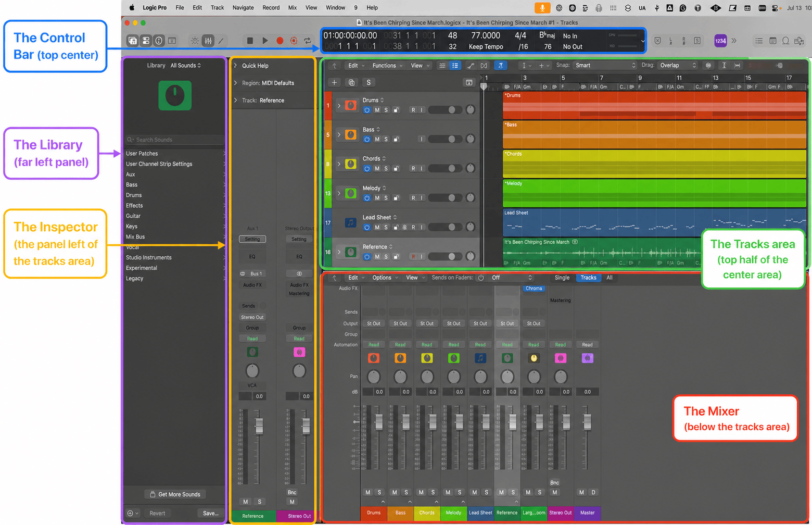Show automation in the tracks area toolbar
The width and height of the screenshot is (812, 525).
click(471, 66)
